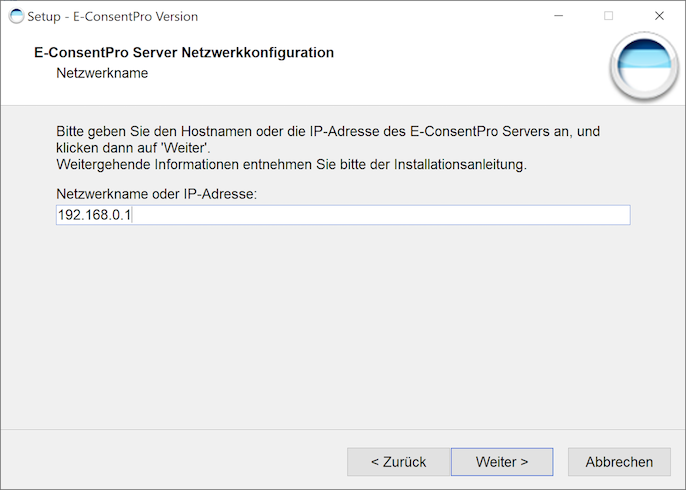Screen dimensions: 686x490
Task: Click the 'klicken dann auf Weiter' text line
Action: point(133,148)
